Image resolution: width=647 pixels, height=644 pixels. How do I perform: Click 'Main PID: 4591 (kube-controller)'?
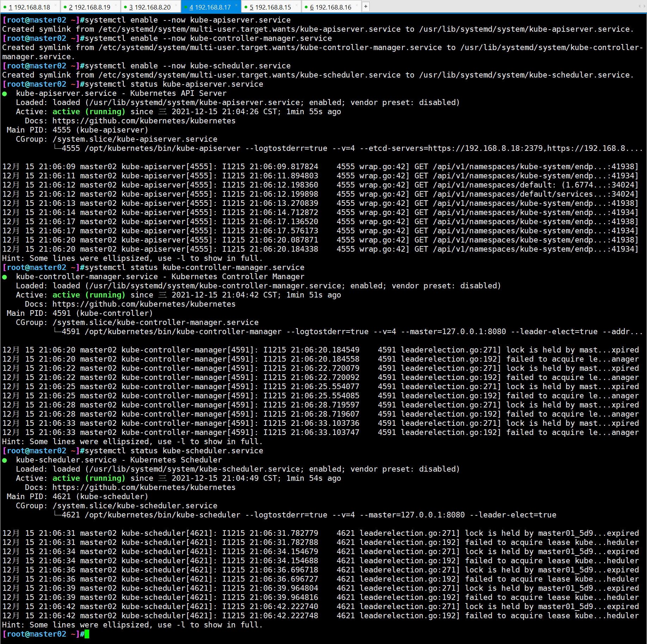(80, 313)
